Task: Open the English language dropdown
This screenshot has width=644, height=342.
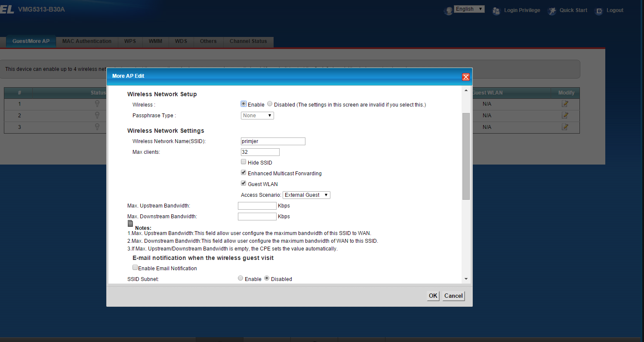Action: 469,9
